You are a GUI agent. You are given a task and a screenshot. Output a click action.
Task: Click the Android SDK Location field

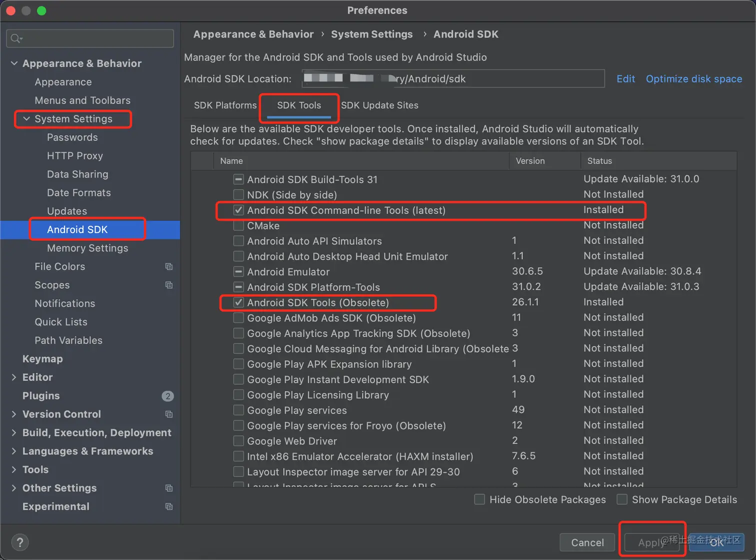[453, 79]
